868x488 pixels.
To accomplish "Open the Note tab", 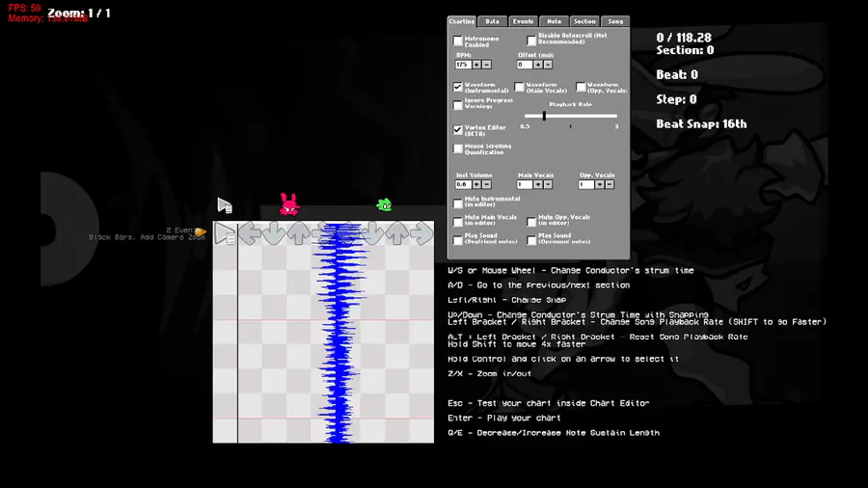I will [554, 21].
